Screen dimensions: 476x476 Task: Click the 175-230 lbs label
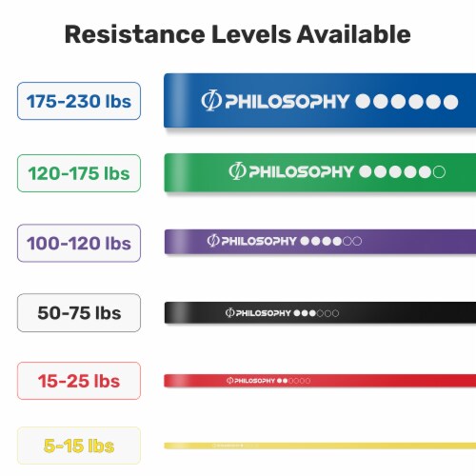coord(79,101)
